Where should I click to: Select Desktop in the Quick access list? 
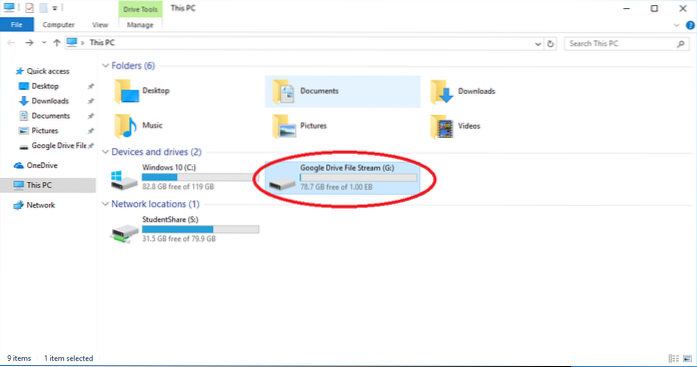45,86
